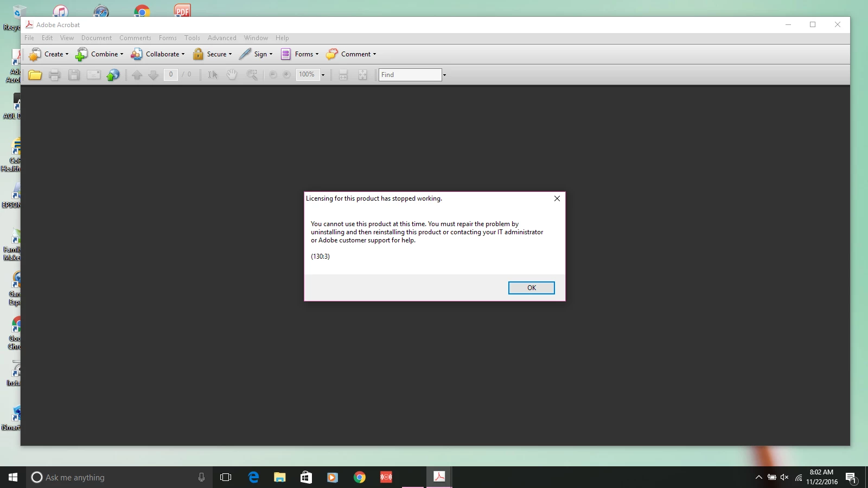
Task: Open File Explorer from taskbar
Action: 280,477
